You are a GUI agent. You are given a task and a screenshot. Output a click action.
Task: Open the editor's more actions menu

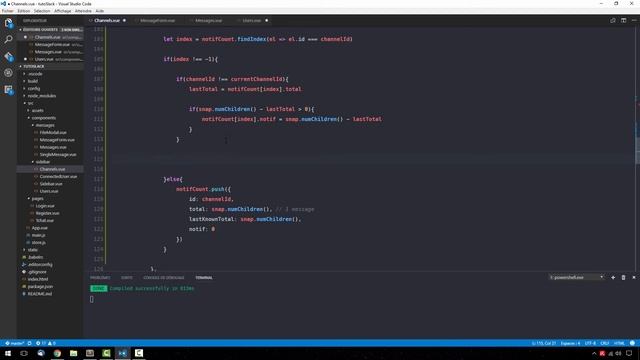tap(634, 20)
